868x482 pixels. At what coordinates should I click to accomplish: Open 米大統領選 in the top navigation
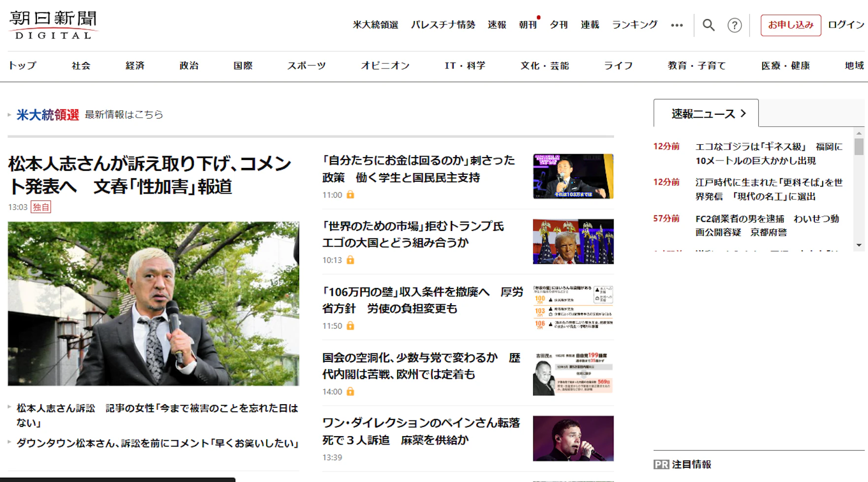(375, 25)
